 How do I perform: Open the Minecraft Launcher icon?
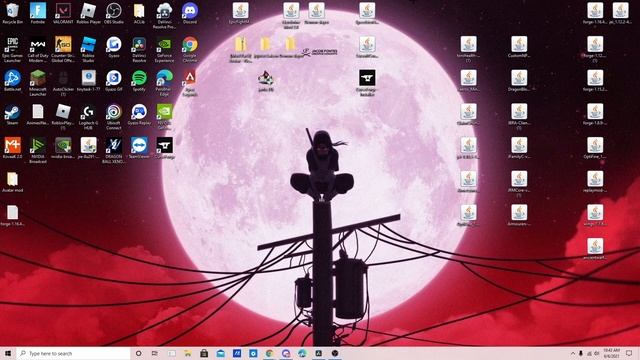[x=38, y=83]
